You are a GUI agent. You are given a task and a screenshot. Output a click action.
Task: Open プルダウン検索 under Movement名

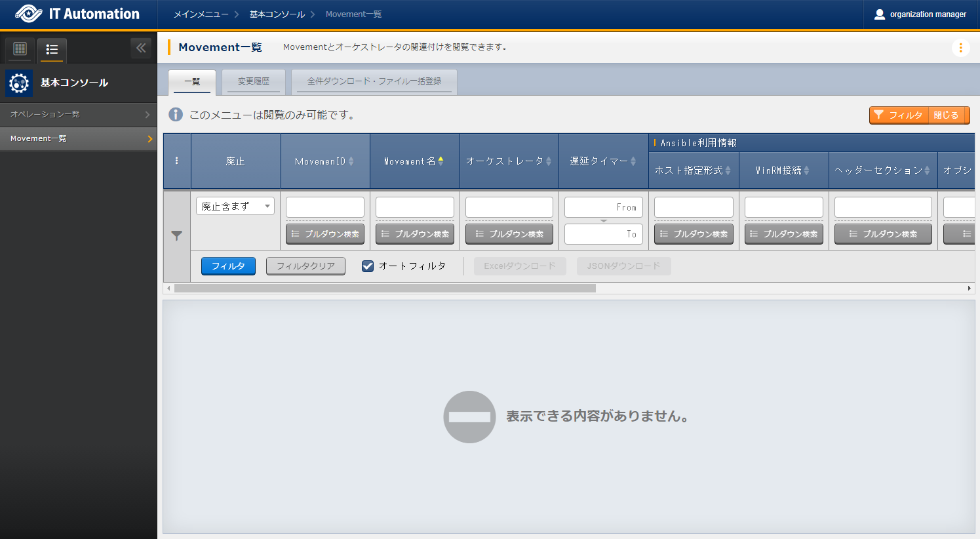click(415, 234)
